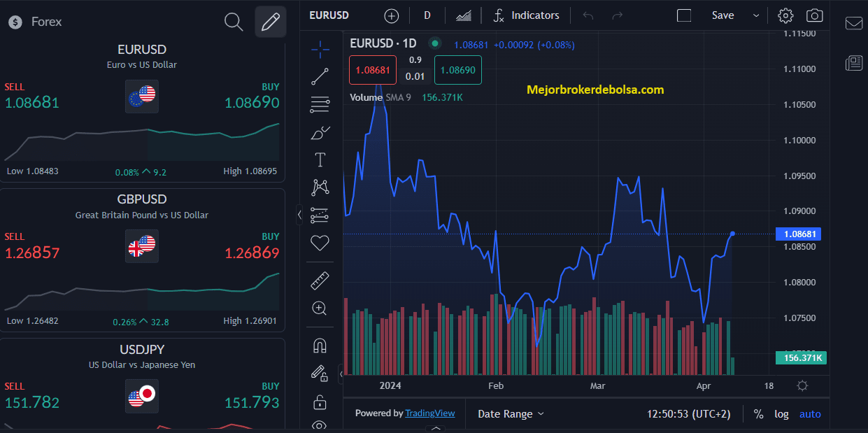Image resolution: width=868 pixels, height=433 pixels.
Task: Toggle stay in drawing mode pencil-lock
Action: point(320,374)
